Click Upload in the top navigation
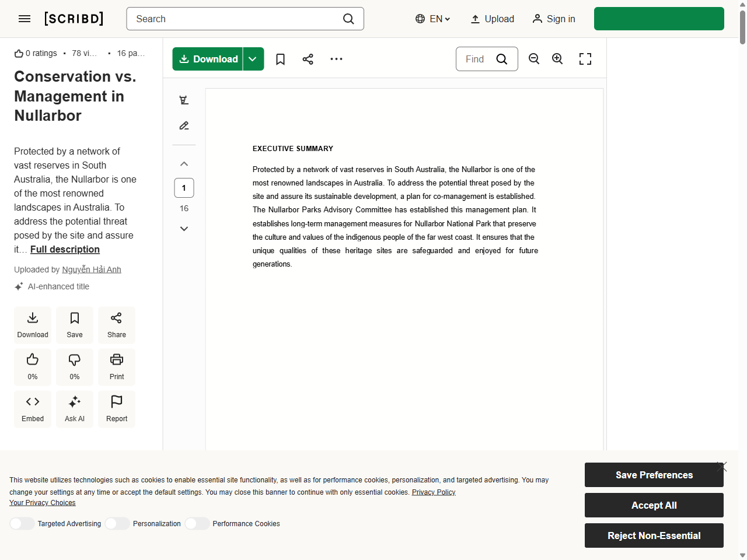The image size is (747, 560). tap(492, 19)
